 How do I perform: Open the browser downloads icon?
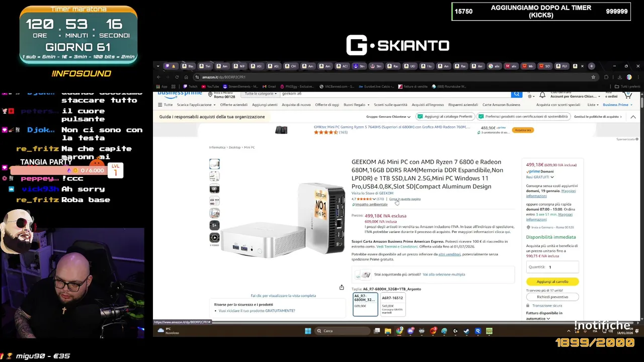pos(619,77)
